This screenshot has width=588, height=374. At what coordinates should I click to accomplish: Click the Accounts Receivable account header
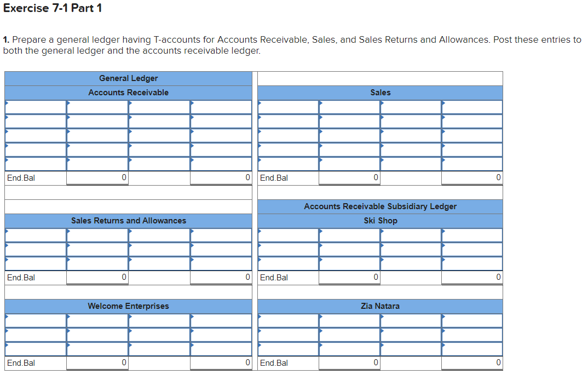[x=128, y=93]
